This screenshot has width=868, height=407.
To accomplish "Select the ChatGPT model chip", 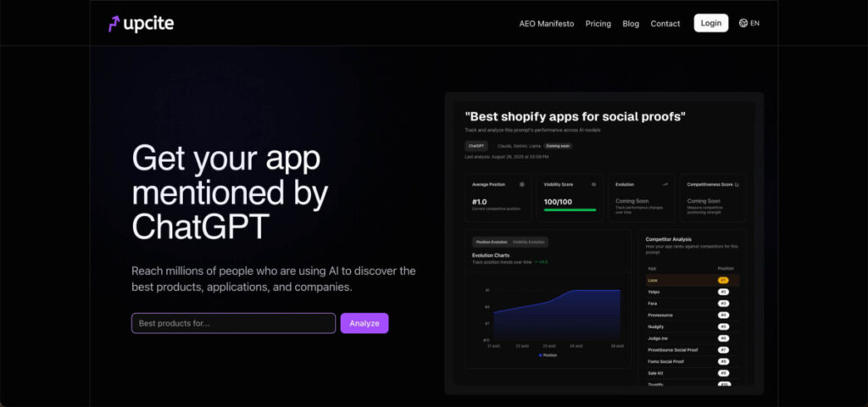I will [x=476, y=146].
